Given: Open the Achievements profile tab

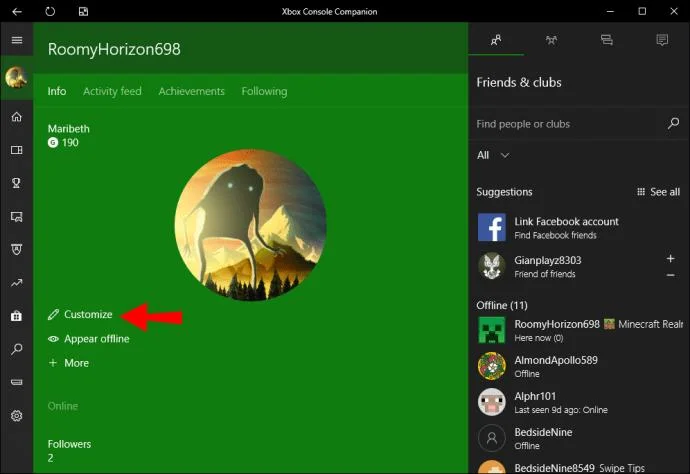Looking at the screenshot, I should 191,91.
